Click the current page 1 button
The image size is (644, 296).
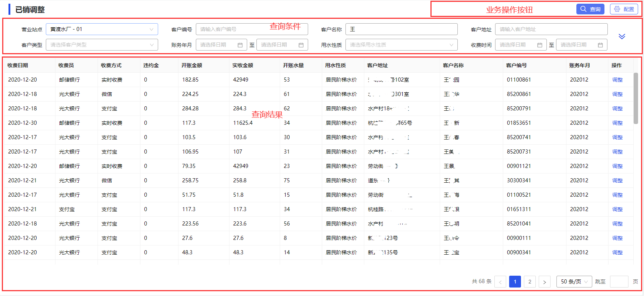click(515, 282)
